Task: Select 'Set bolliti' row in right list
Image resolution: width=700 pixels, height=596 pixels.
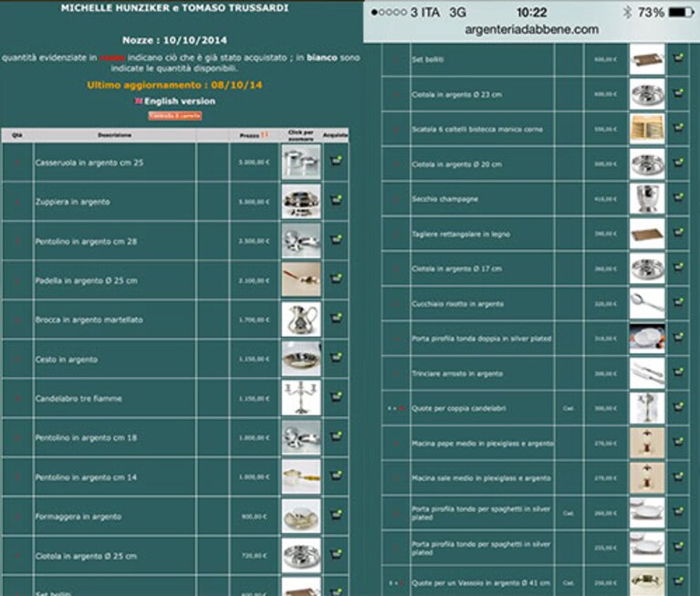Action: tap(536, 59)
